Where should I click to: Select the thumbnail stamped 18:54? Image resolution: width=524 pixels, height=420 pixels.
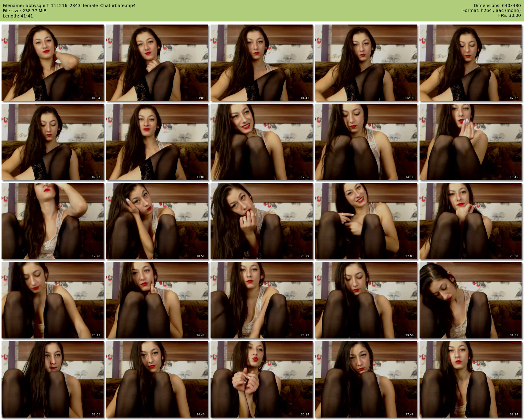(157, 221)
